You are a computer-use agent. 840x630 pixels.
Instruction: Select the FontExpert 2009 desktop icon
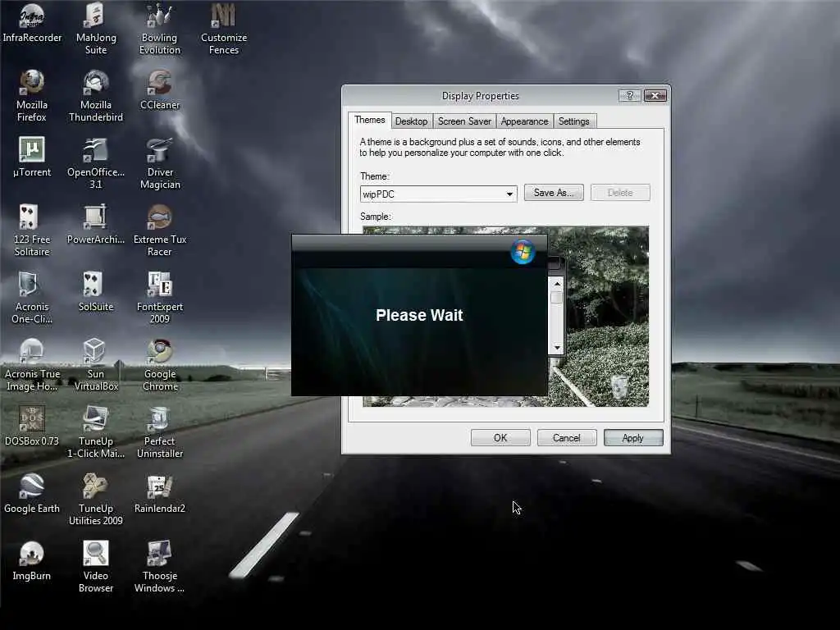160,298
